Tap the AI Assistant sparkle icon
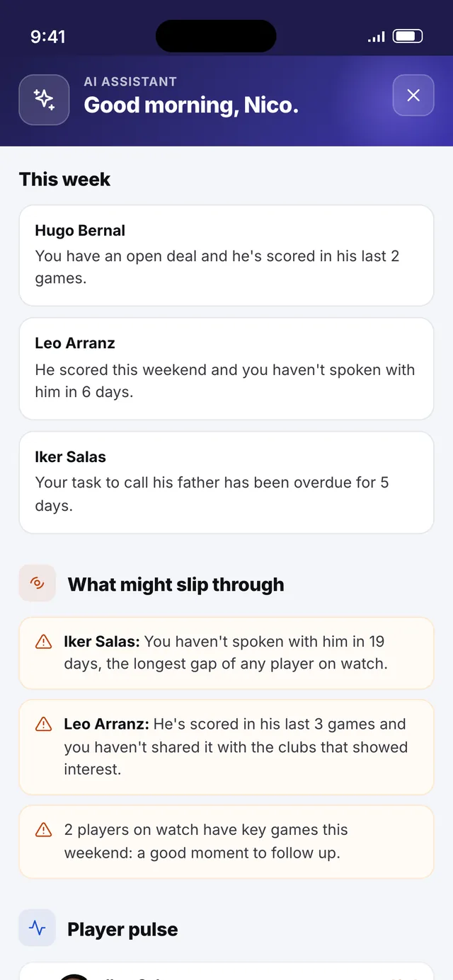 click(x=44, y=100)
